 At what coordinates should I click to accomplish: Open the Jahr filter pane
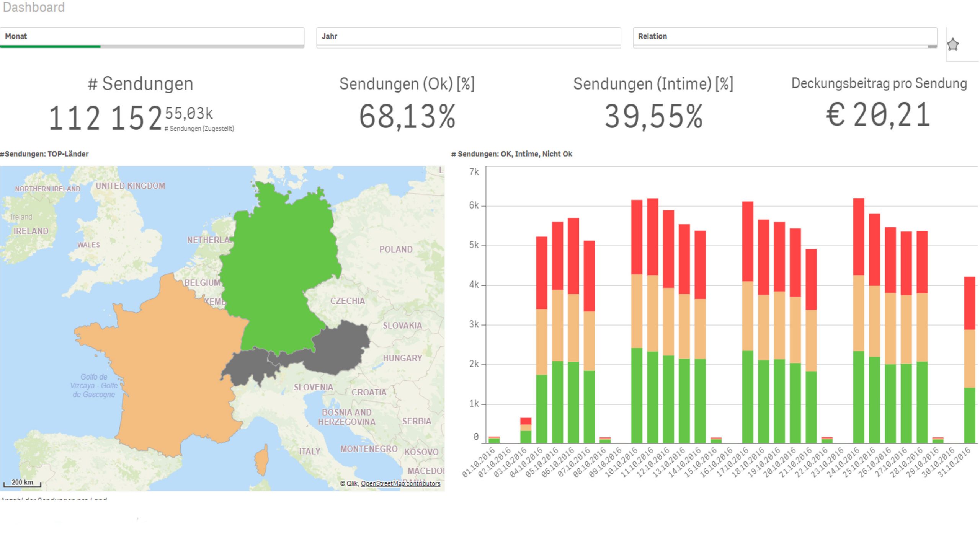(x=468, y=36)
